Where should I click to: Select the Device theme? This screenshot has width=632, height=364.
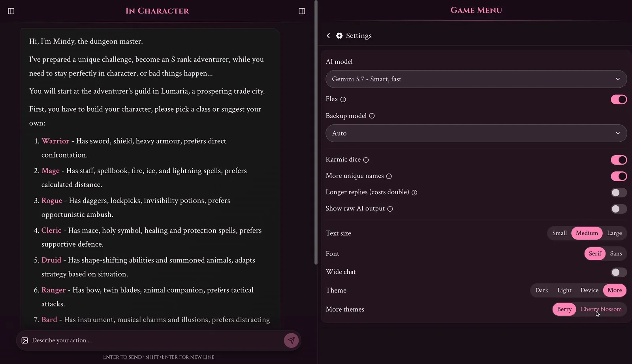pos(589,290)
